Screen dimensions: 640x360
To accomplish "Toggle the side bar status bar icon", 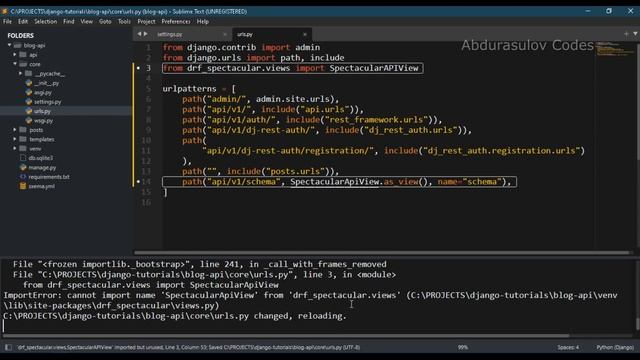I will click(x=8, y=347).
